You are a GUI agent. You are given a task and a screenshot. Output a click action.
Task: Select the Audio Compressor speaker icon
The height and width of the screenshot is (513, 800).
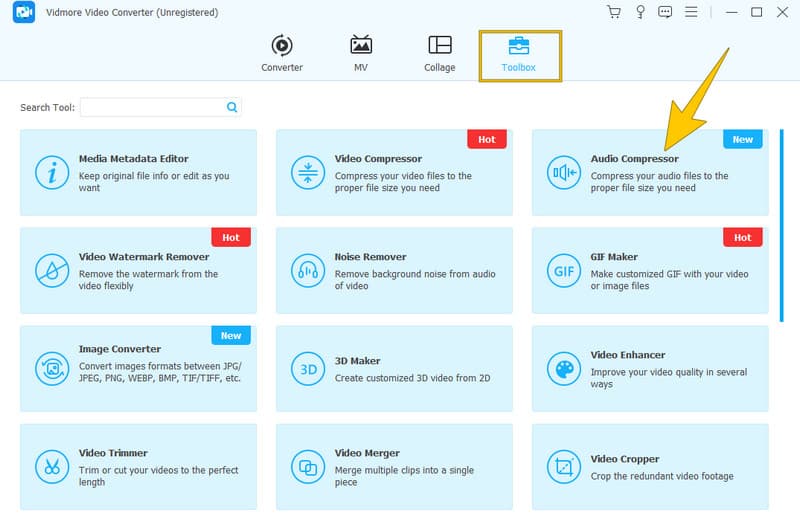click(x=563, y=172)
